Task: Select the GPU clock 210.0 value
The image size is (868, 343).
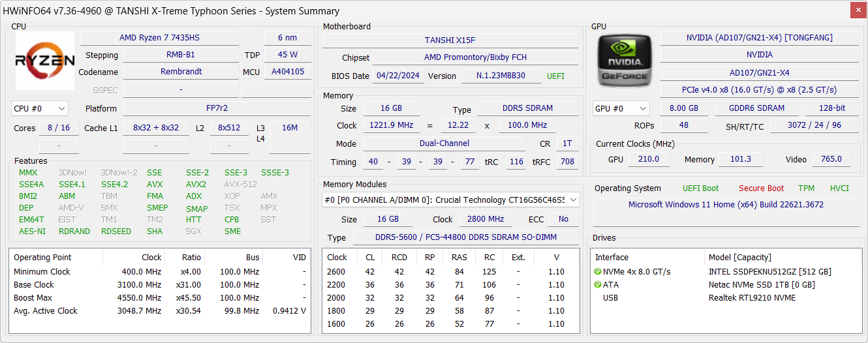Action: 648,159
